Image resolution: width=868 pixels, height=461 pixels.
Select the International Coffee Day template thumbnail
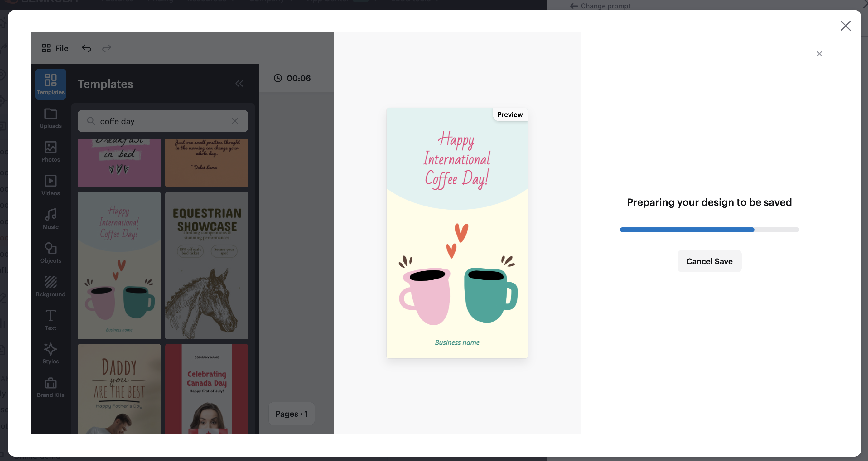119,265
